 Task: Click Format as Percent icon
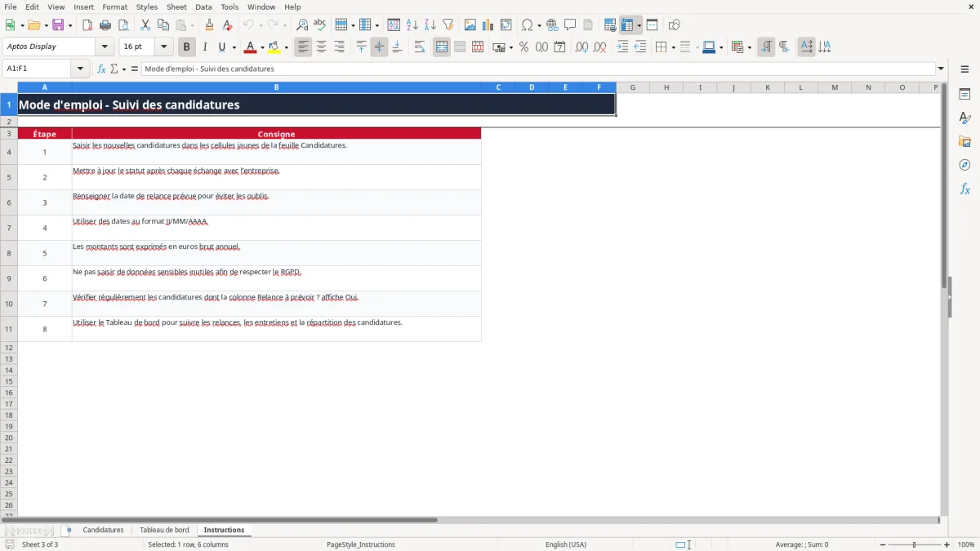523,47
